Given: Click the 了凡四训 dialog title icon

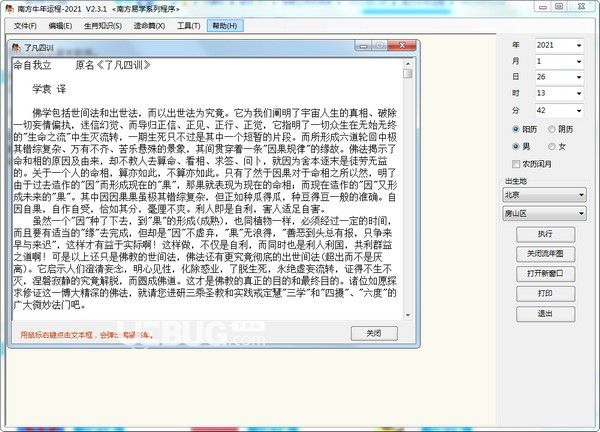Looking at the screenshot, I should click(16, 47).
